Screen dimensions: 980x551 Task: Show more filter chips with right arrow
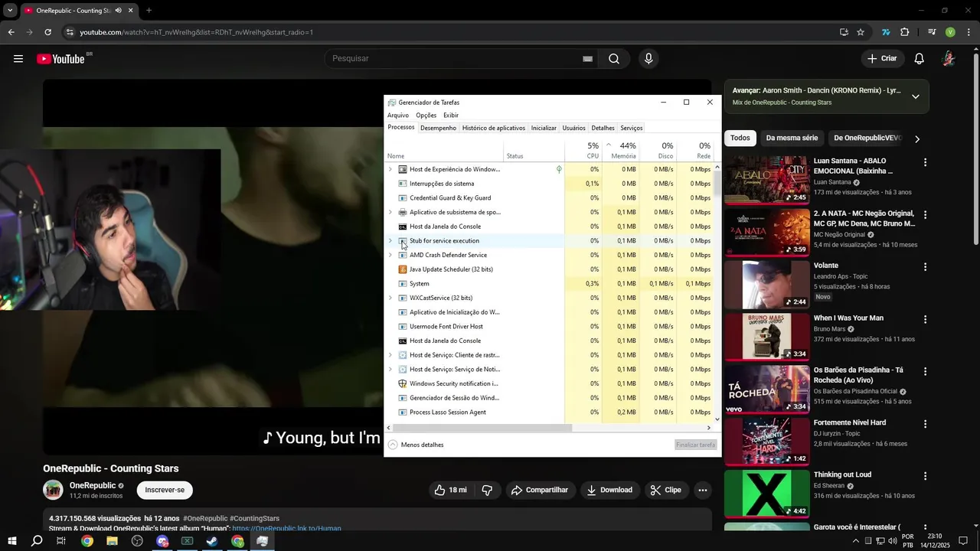click(x=917, y=139)
